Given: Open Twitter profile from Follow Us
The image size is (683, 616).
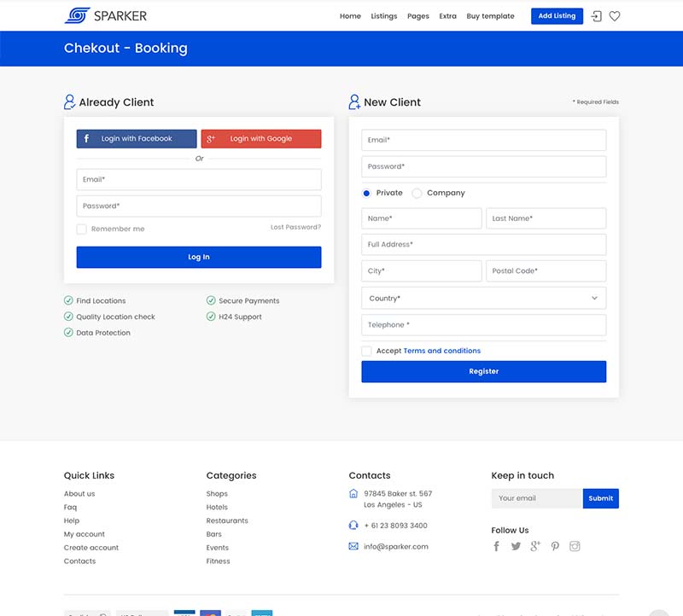Looking at the screenshot, I should [516, 546].
